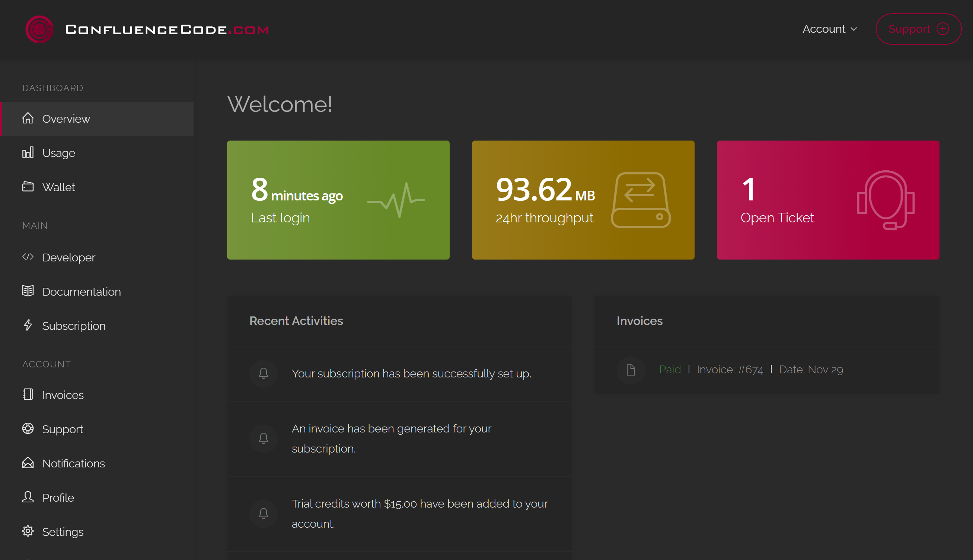Click the 24hr throughput card
Screen dimensions: 973x560
583,200
